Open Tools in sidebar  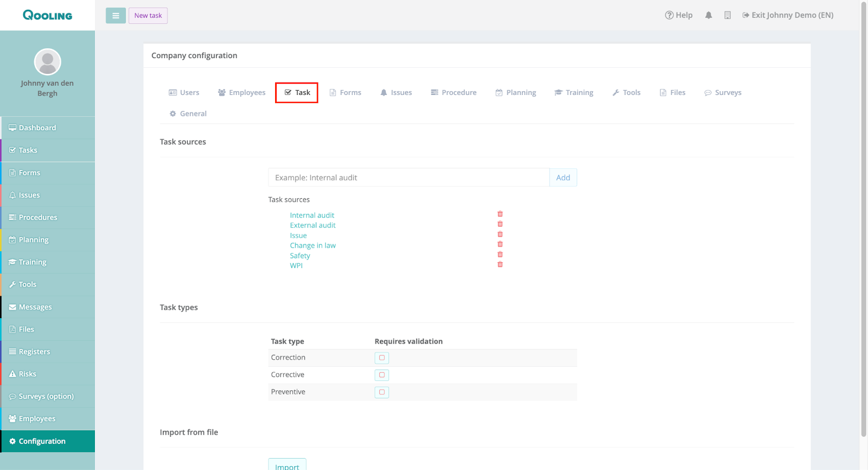coord(48,284)
